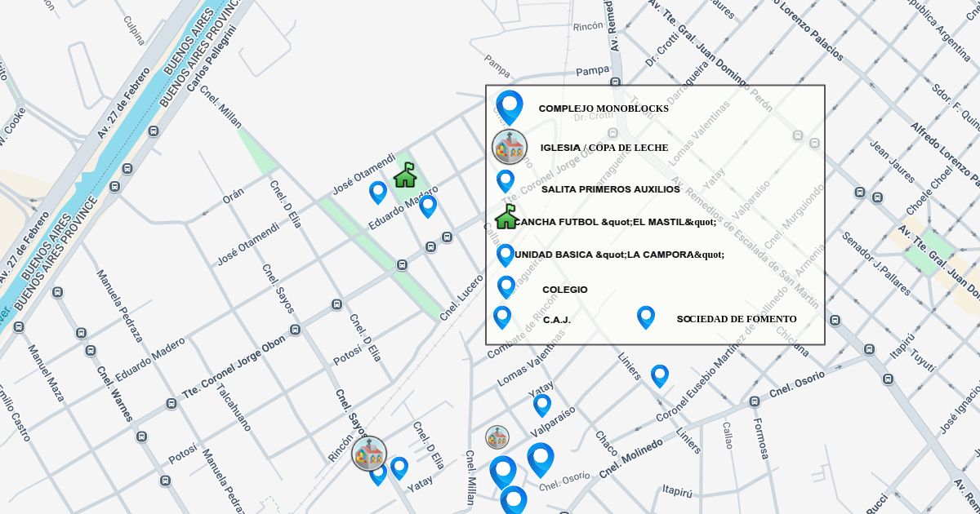
Task: Open the green house marker near José Otamendi street
Action: coord(405,175)
